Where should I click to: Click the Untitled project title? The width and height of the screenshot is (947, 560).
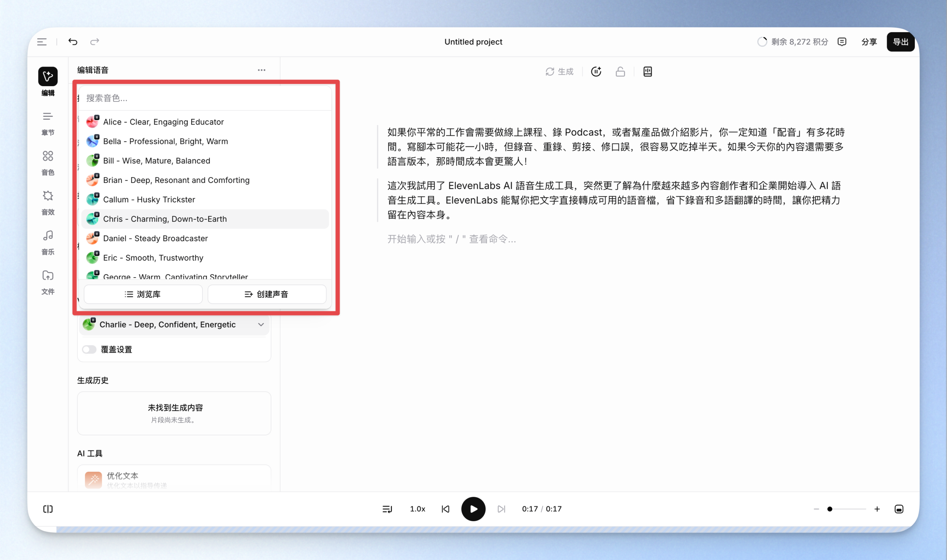point(473,42)
